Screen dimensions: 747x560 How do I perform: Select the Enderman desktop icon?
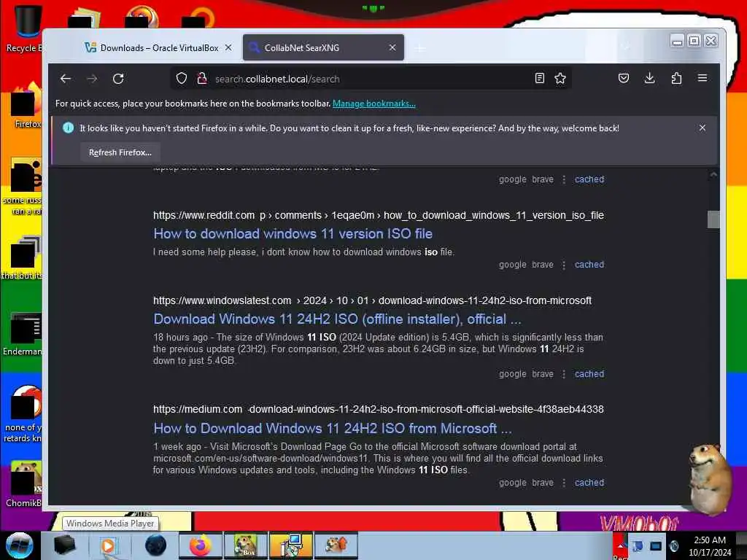[x=23, y=333]
